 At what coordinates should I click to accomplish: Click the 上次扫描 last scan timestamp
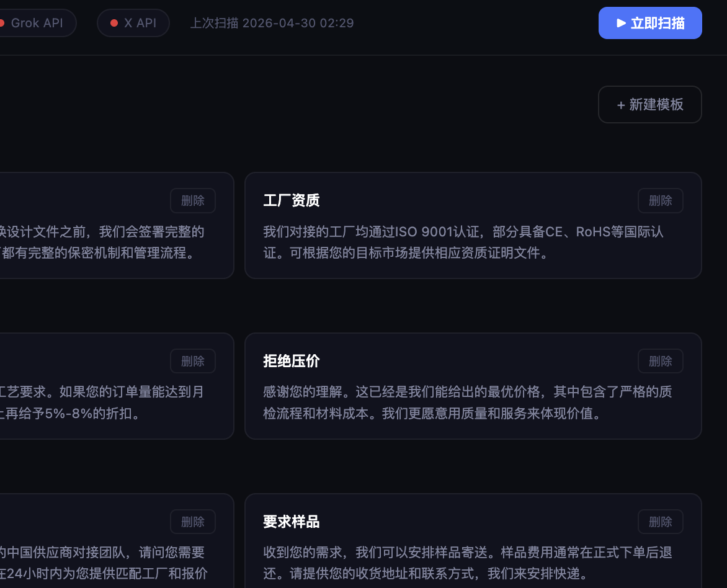pyautogui.click(x=272, y=23)
